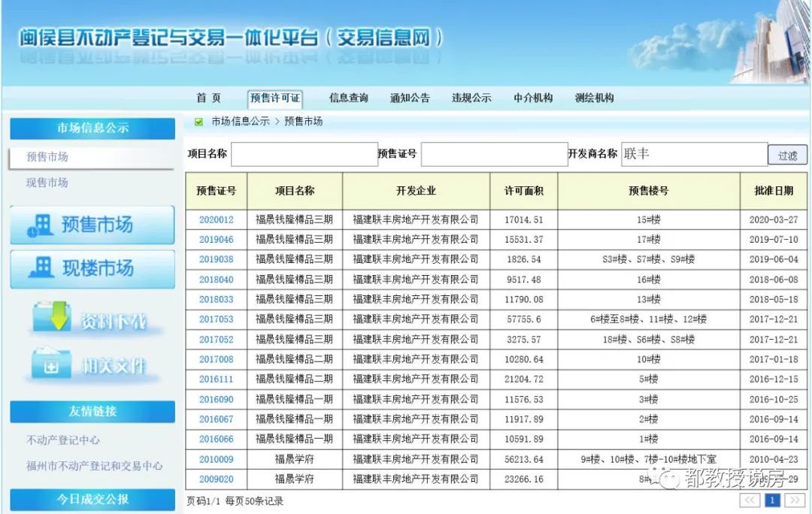Click the green checkmark icon in the breadcrumb
The height and width of the screenshot is (514, 812).
[198, 121]
